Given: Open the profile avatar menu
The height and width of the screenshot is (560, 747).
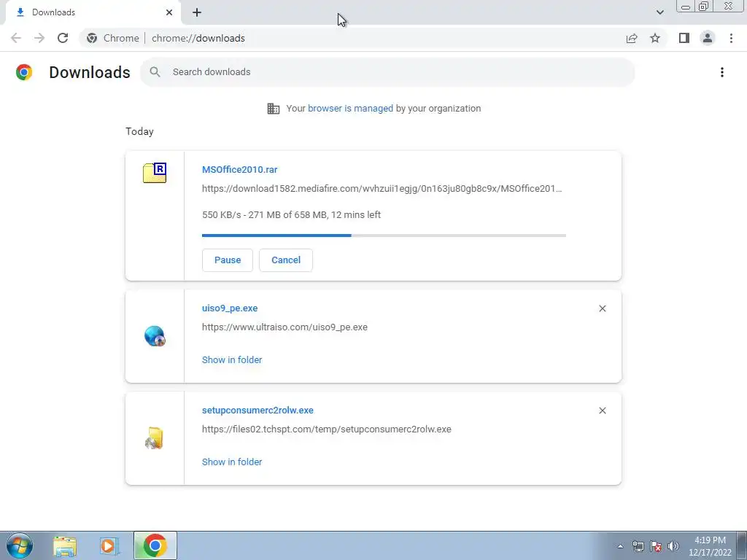Looking at the screenshot, I should (x=708, y=38).
